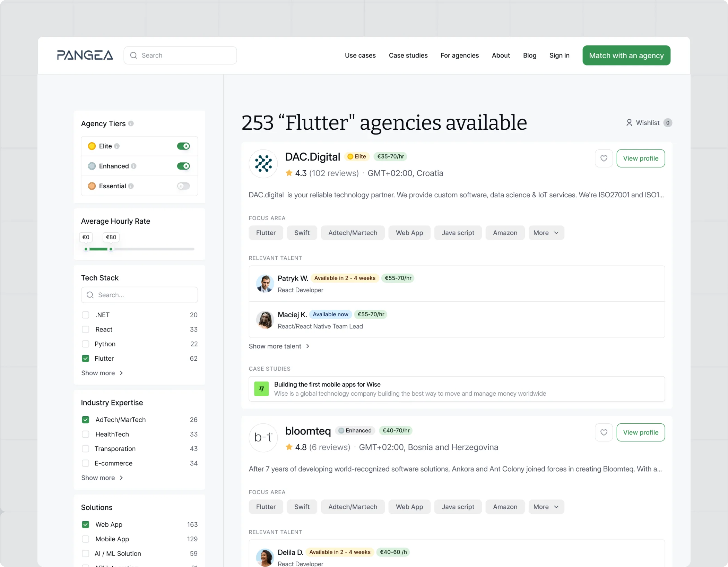Click the heart icon on bloomteq card
The image size is (728, 567).
[604, 432]
